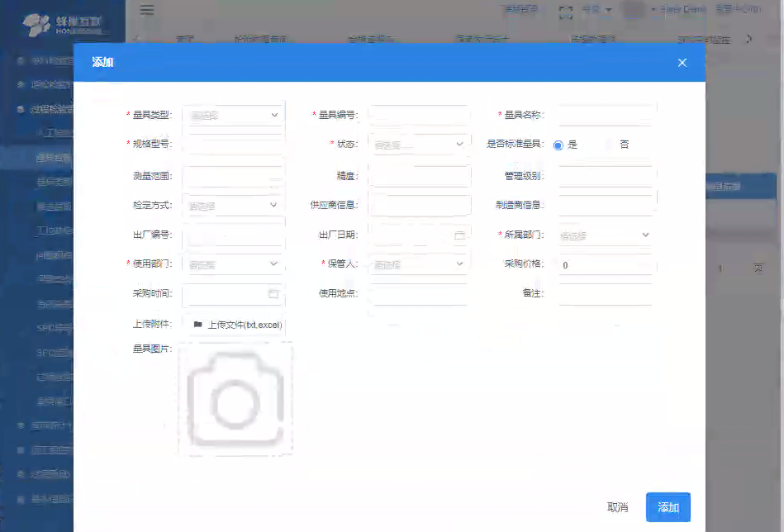Click the 量具编号 input field
Viewport: 784px width, 532px height.
click(419, 115)
